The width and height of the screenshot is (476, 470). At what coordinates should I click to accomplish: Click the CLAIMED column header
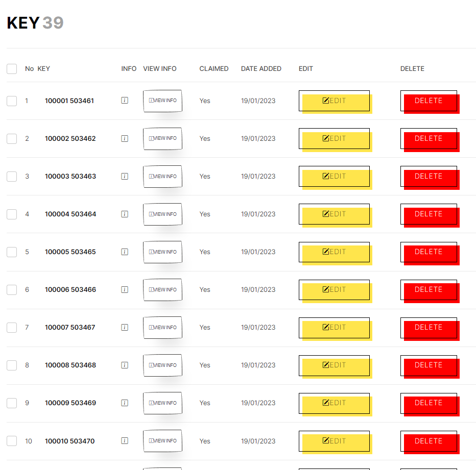coord(213,69)
